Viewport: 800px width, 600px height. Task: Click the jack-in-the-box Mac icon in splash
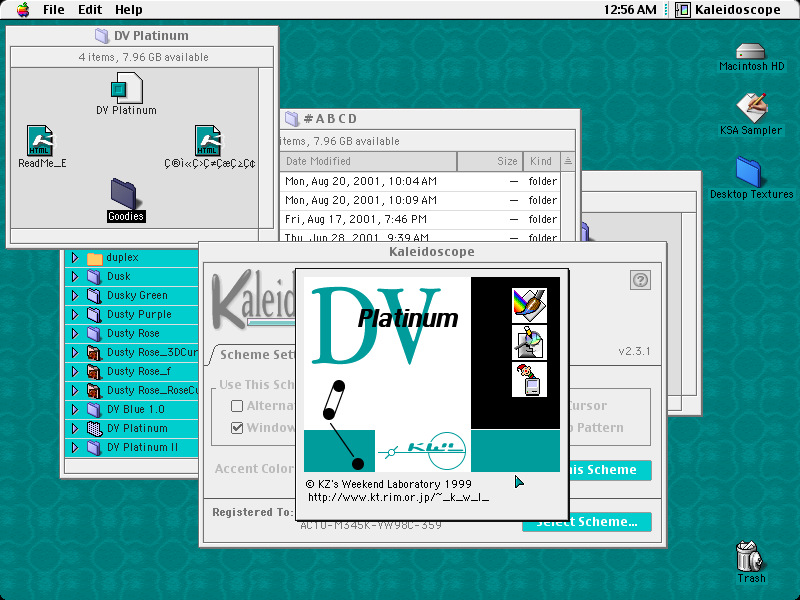pyautogui.click(x=529, y=380)
